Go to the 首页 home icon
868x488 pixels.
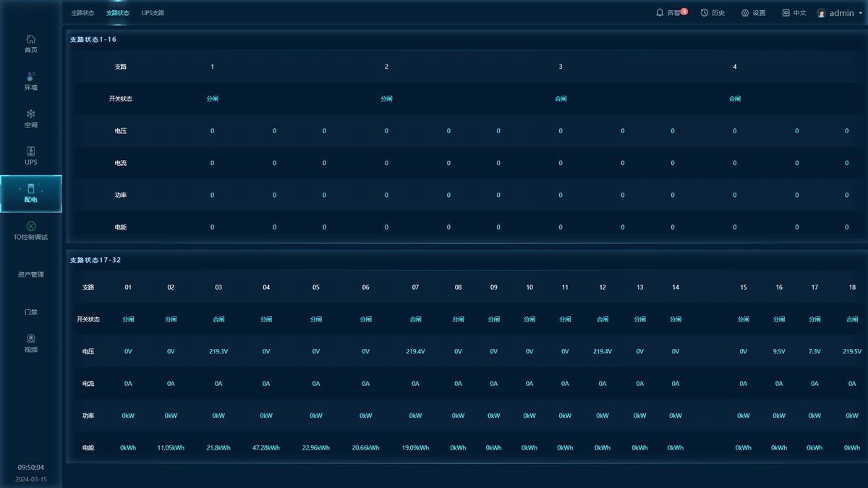30,39
